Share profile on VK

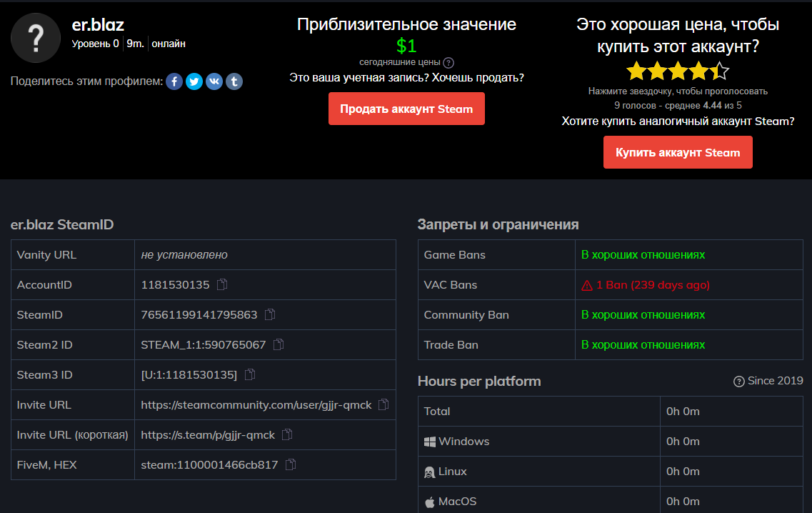214,81
